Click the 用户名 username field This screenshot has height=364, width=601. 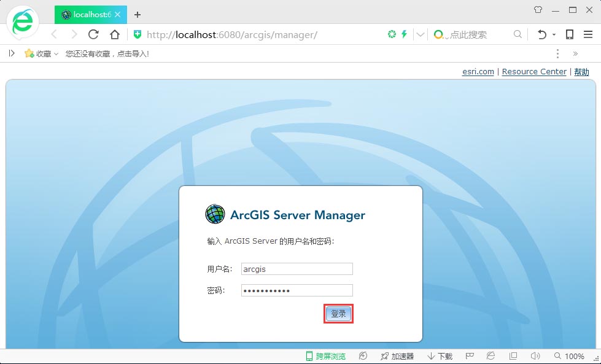(x=297, y=269)
